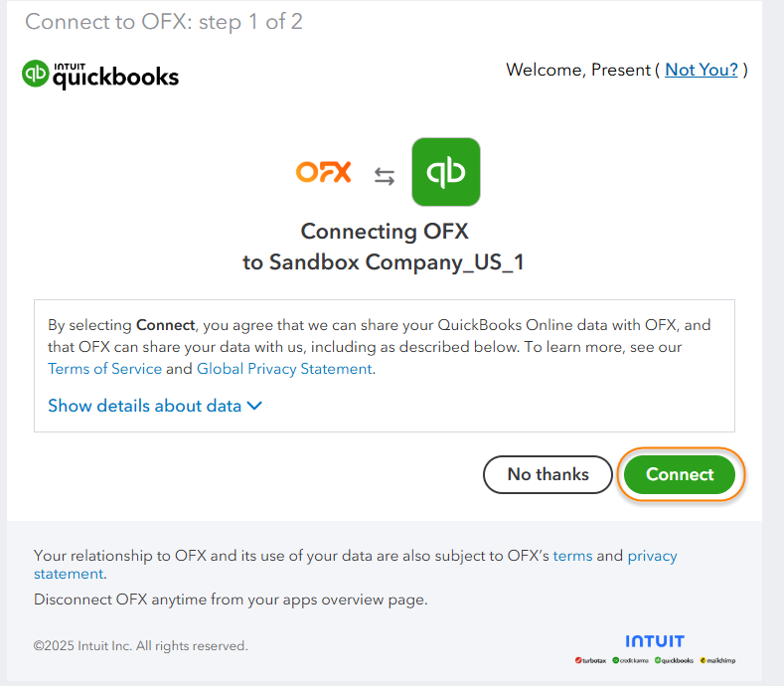Click the 'Connect to OFX: step 1 of 2' title
This screenshot has width=784, height=686.
[164, 22]
